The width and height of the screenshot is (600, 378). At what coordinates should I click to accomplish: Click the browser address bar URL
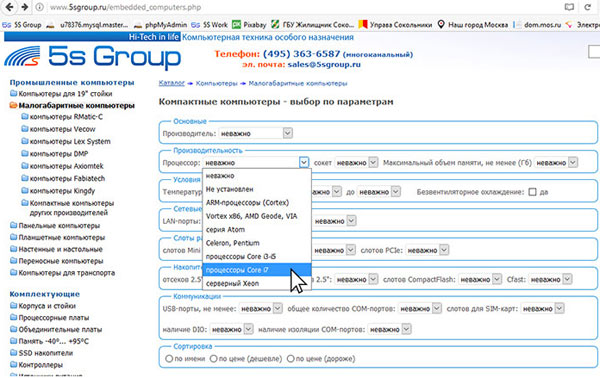pos(126,7)
